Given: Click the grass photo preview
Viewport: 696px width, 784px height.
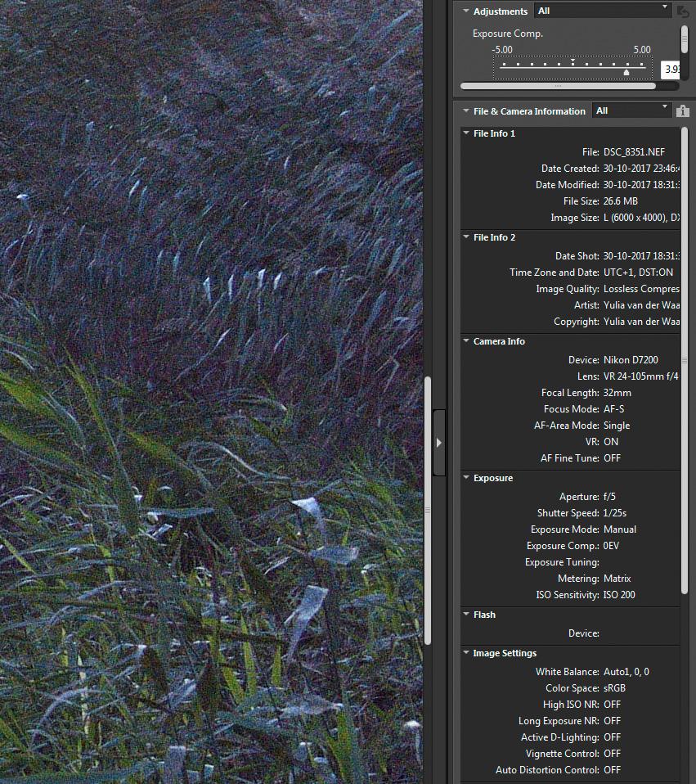Looking at the screenshot, I should [x=211, y=392].
